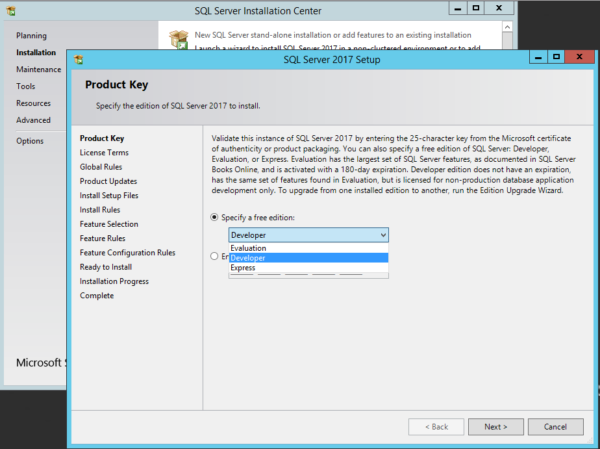This screenshot has height=449, width=600.
Task: Select the Enter the product key radio button
Action: point(214,256)
